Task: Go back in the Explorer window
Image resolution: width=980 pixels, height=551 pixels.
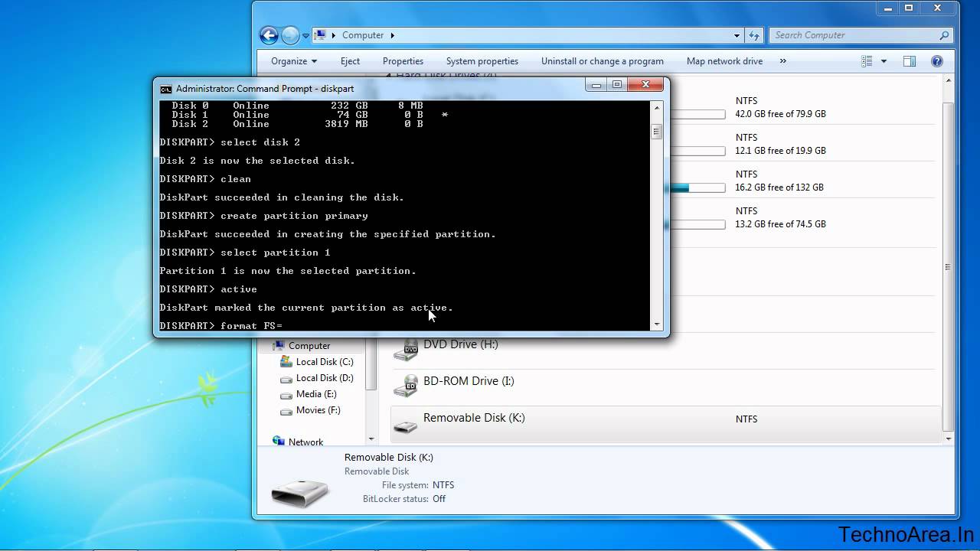Action: (269, 35)
